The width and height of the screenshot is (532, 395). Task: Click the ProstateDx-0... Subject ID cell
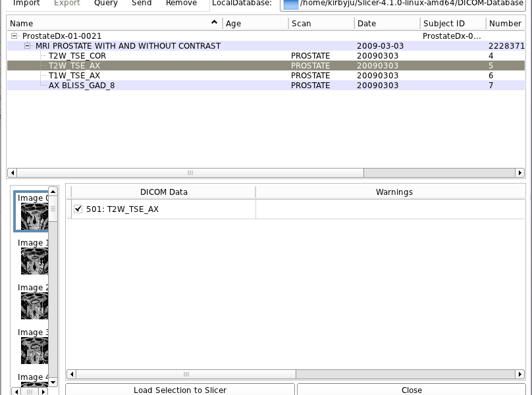point(452,36)
